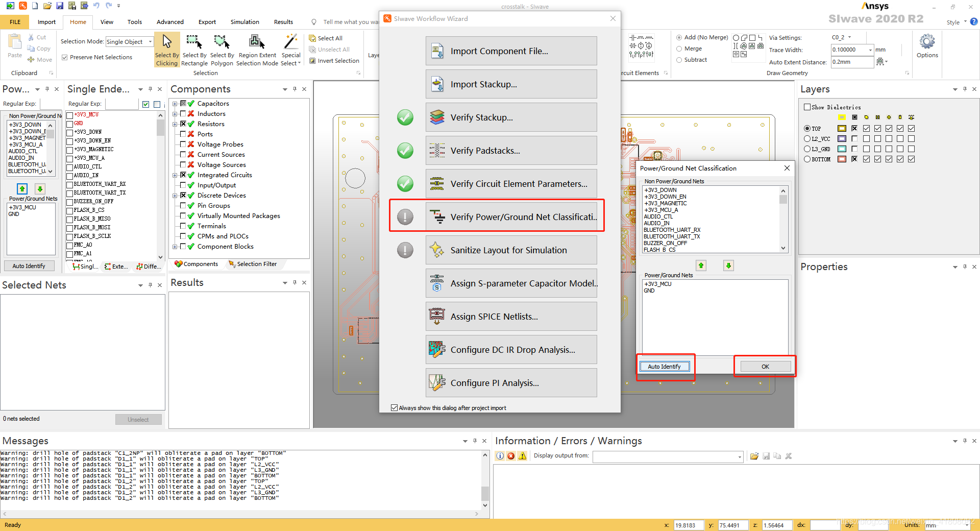Select Merge draw mode radio button
Screen dimensions: 980x531
pyautogui.click(x=679, y=49)
